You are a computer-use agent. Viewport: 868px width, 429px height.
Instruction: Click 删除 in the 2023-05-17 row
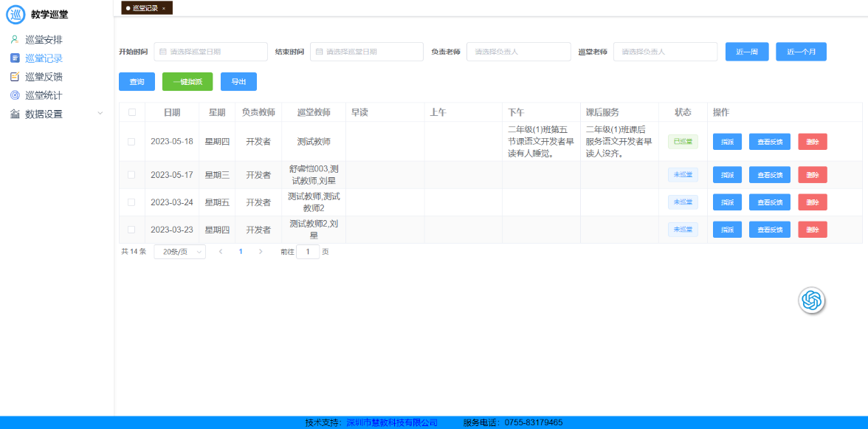[813, 175]
